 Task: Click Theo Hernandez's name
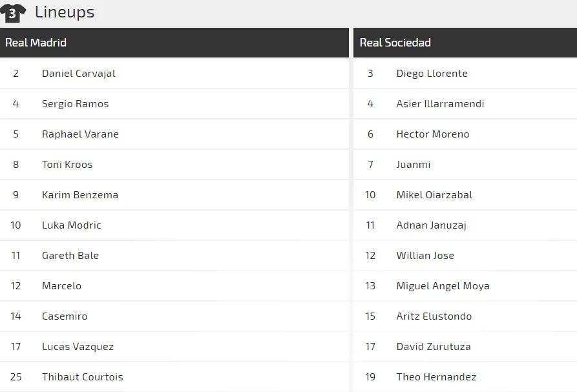pos(436,377)
